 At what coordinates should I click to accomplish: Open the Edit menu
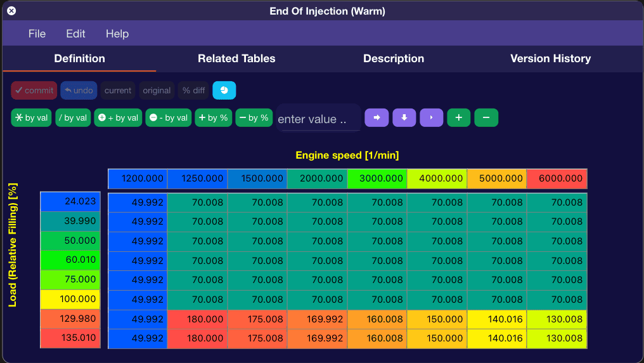[75, 34]
